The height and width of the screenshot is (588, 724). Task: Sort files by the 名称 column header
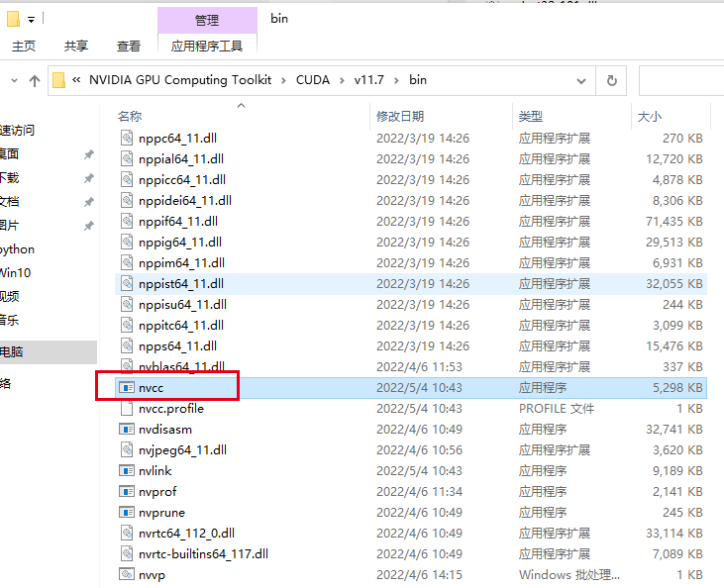point(130,116)
